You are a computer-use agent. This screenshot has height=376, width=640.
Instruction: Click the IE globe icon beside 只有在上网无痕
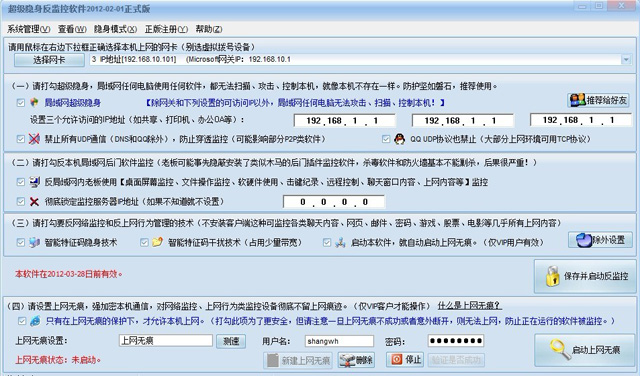36,321
